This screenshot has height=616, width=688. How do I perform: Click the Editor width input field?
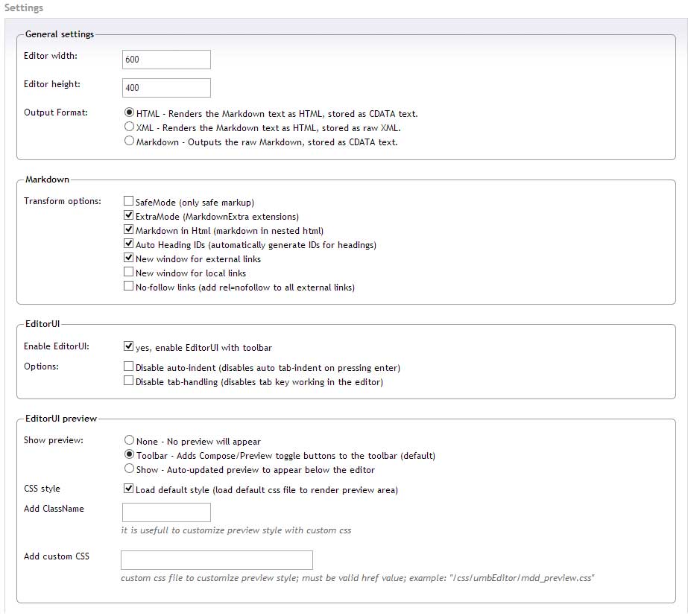[166, 60]
